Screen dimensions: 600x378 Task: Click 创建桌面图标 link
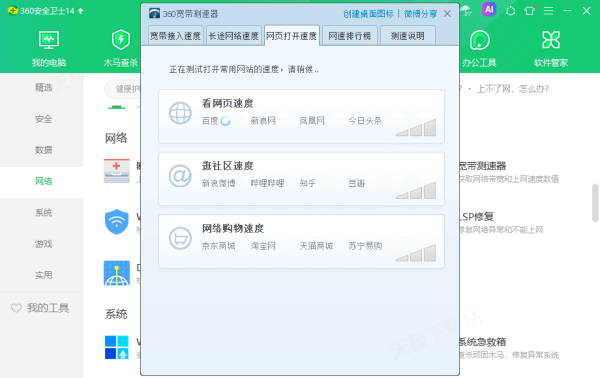pyautogui.click(x=368, y=14)
